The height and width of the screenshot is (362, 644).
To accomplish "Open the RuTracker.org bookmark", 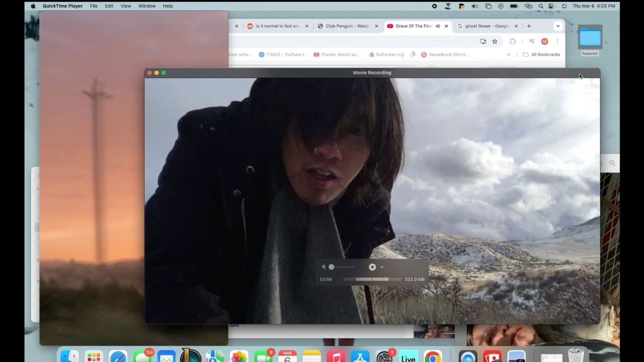I will [x=386, y=54].
